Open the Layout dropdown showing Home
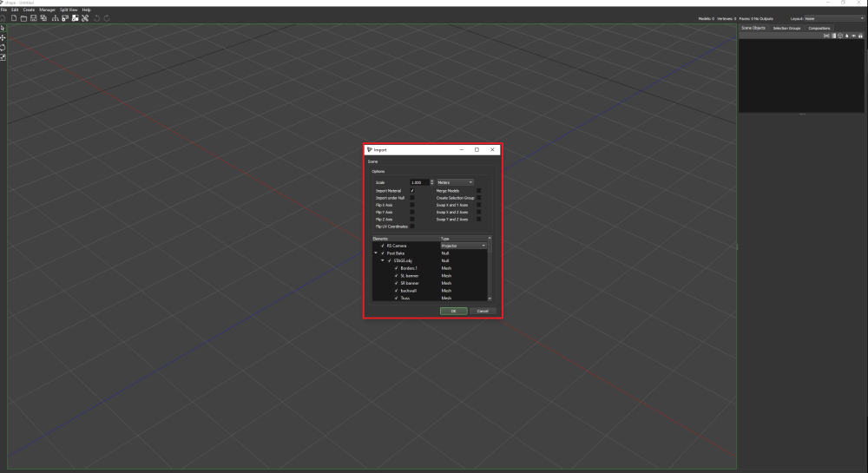This screenshot has height=473, width=868. [x=834, y=19]
